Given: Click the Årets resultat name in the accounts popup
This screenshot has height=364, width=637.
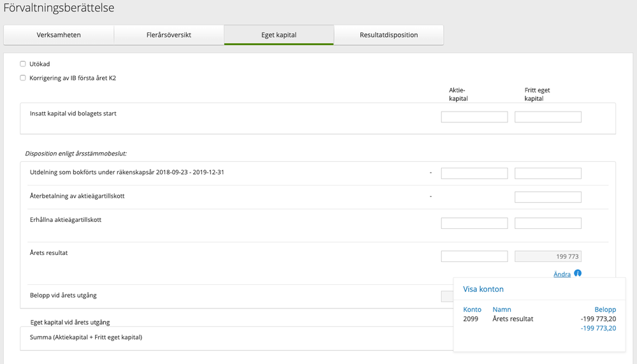Looking at the screenshot, I should (x=513, y=319).
